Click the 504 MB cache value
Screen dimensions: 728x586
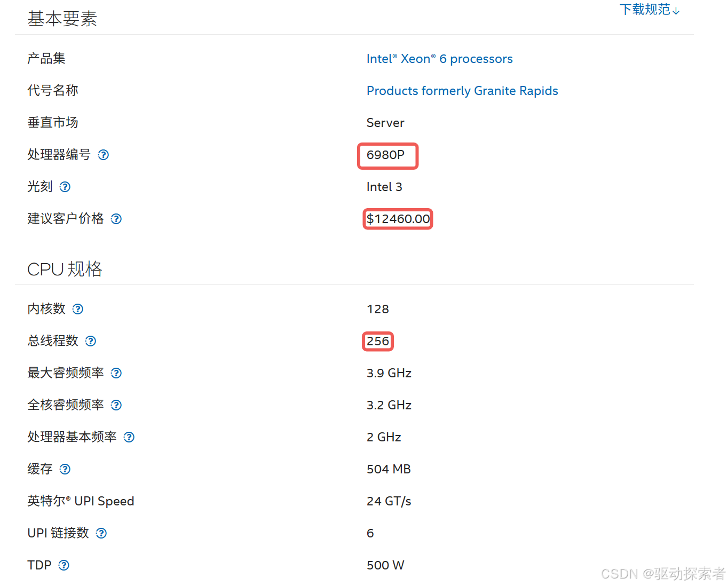pyautogui.click(x=389, y=469)
